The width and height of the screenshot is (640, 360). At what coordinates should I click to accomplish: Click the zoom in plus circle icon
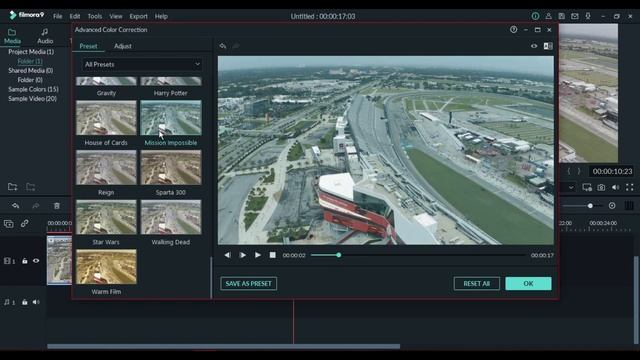[612, 206]
